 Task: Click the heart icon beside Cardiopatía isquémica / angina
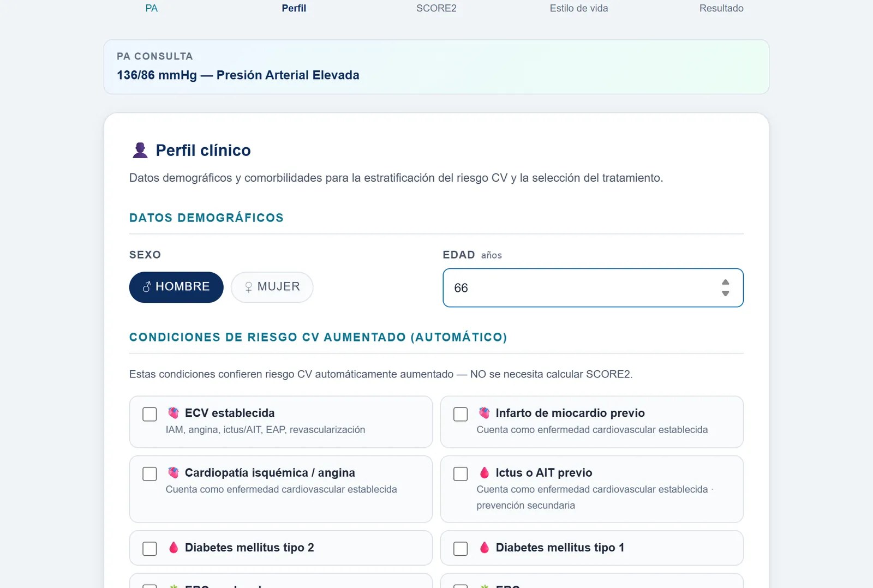tap(174, 472)
